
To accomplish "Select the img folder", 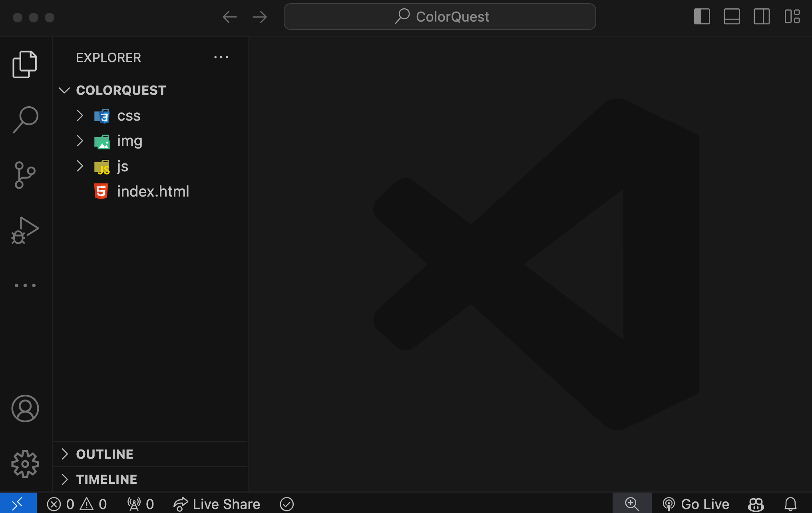I will pyautogui.click(x=150, y=141).
